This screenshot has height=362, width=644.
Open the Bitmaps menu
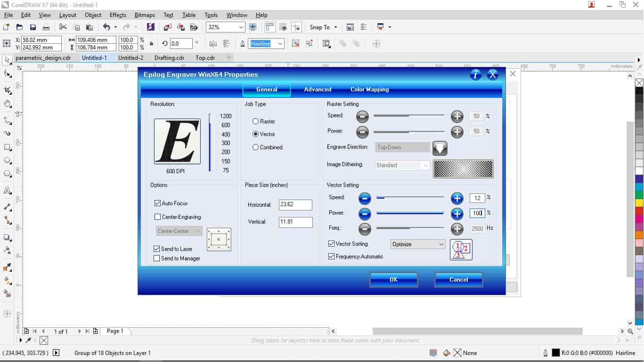tap(146, 15)
